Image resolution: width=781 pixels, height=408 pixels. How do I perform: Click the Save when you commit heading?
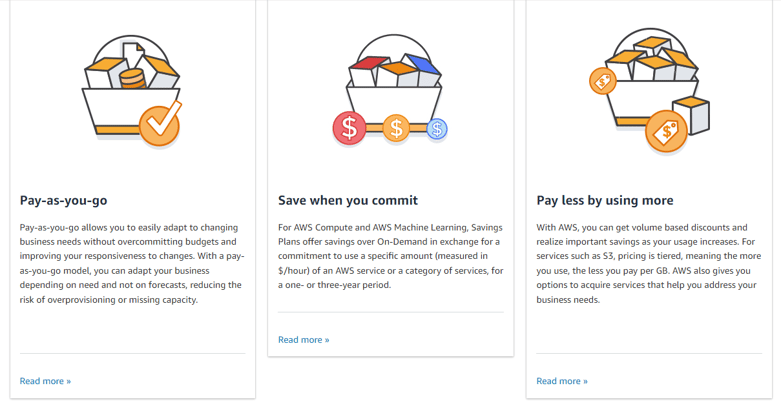click(348, 200)
